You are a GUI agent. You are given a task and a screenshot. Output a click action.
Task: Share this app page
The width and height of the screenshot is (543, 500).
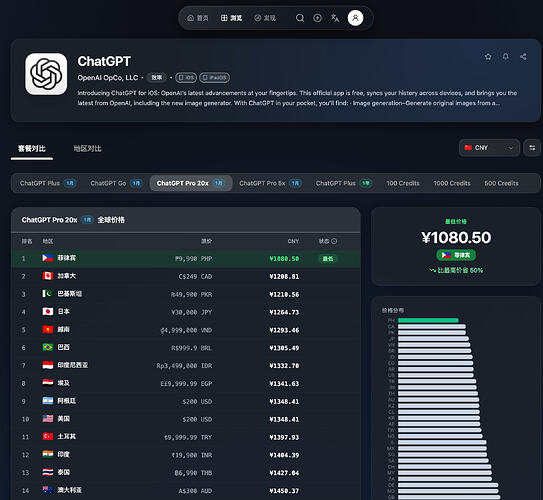[x=523, y=56]
